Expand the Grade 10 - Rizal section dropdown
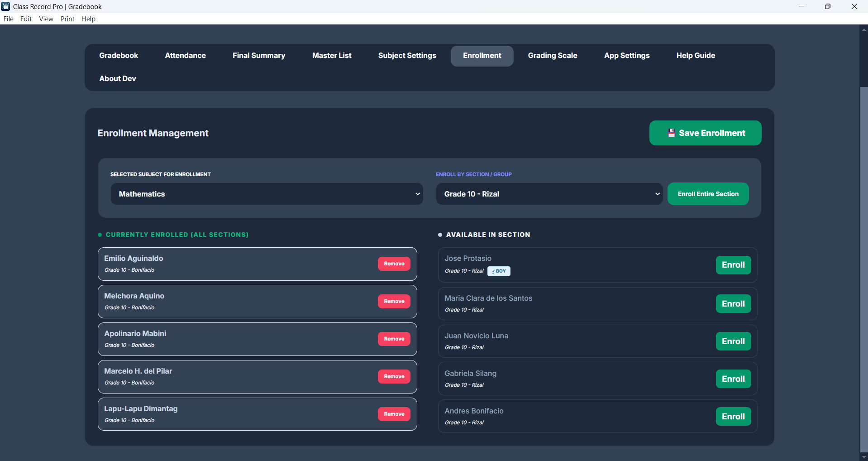The width and height of the screenshot is (868, 461). tap(549, 194)
